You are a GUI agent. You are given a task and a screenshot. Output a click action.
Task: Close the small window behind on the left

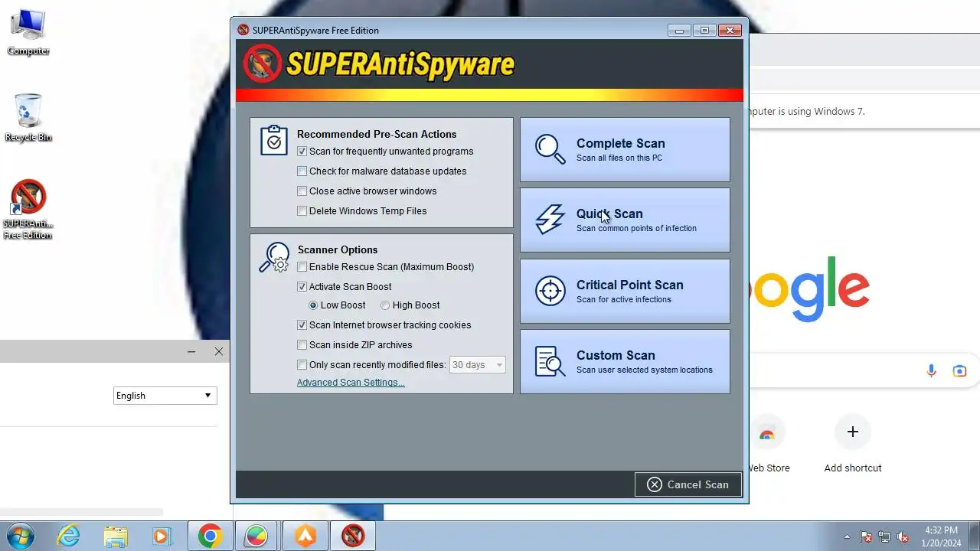pyautogui.click(x=219, y=351)
